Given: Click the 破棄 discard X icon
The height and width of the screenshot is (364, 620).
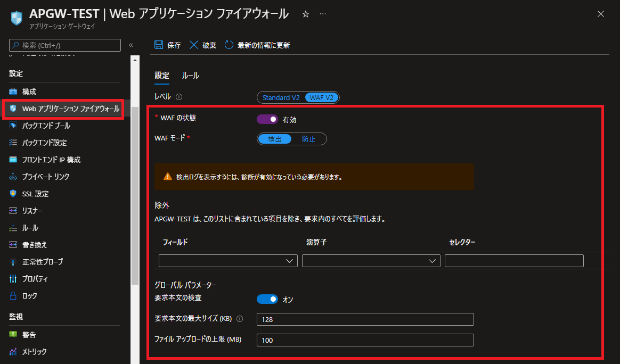Looking at the screenshot, I should click(194, 45).
